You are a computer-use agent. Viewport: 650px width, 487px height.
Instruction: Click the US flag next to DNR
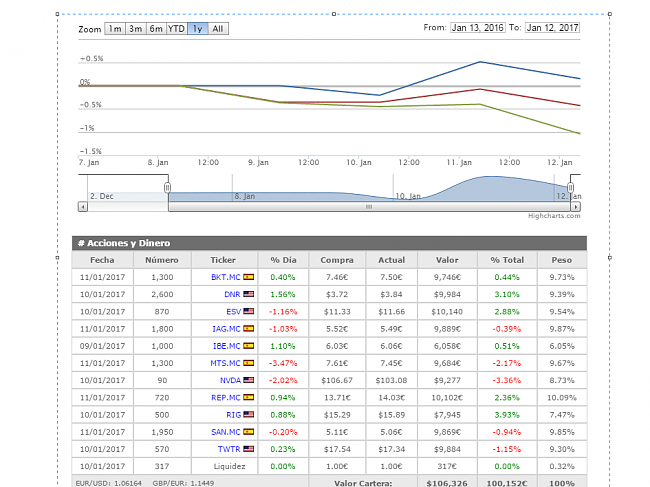point(248,294)
